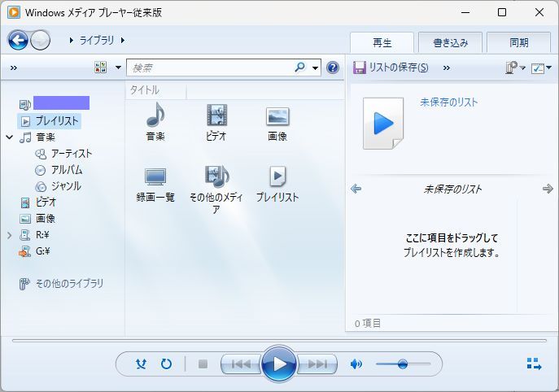Screen dimensions: 559x392
Task: Open the ビデオ filmstrip icon in library
Action: tap(216, 115)
